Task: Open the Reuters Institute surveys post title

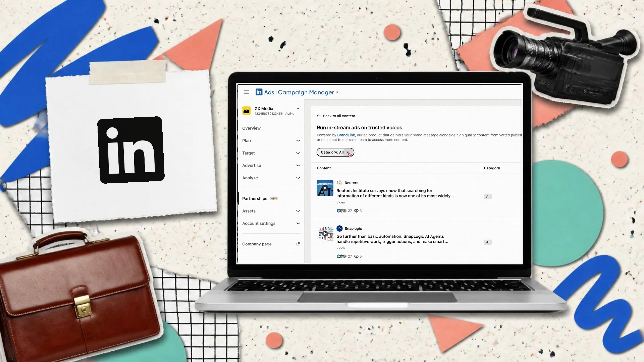Action: click(x=395, y=193)
